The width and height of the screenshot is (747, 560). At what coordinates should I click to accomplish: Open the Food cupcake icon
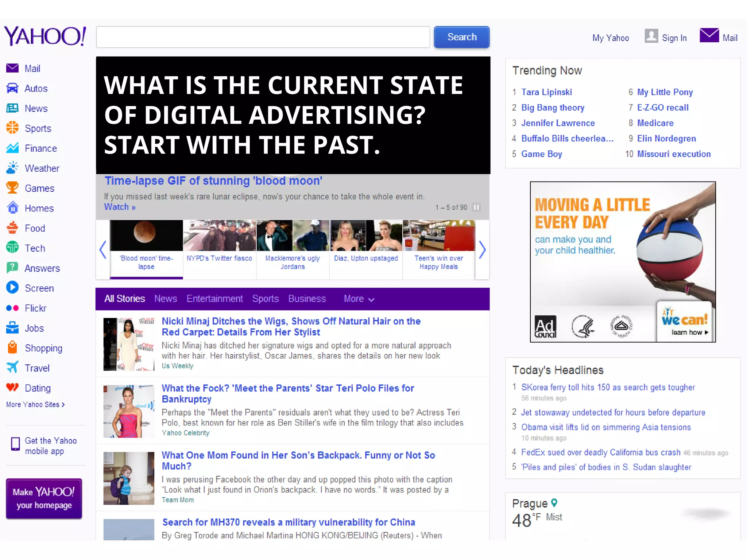coord(12,228)
